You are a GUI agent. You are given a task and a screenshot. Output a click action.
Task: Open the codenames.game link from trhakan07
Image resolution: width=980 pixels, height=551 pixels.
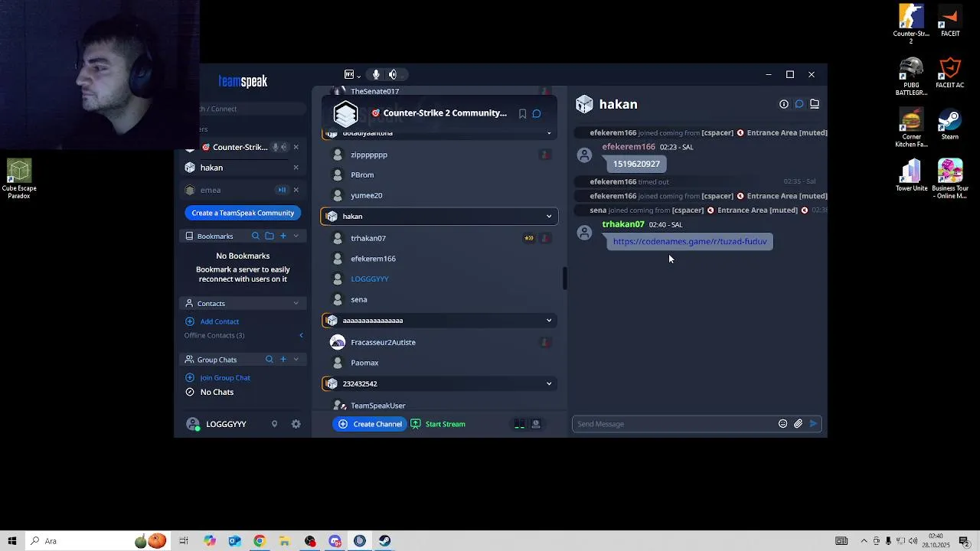(690, 242)
